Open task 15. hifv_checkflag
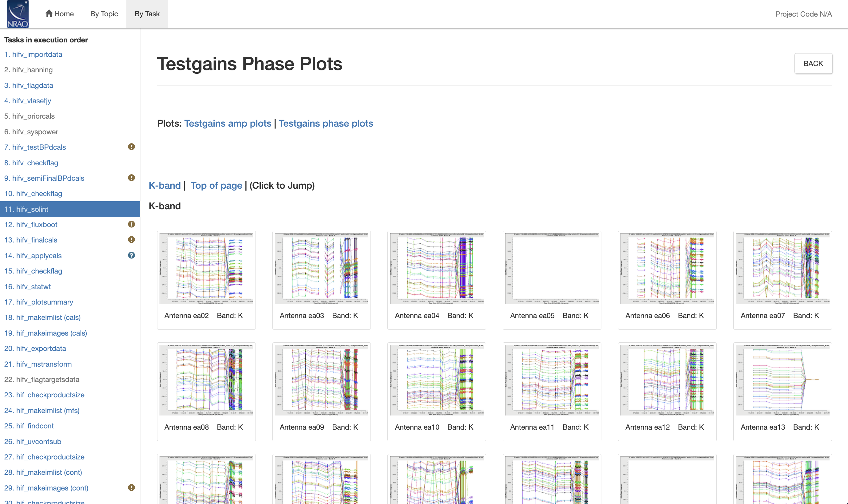The height and width of the screenshot is (504, 848). [x=33, y=271]
